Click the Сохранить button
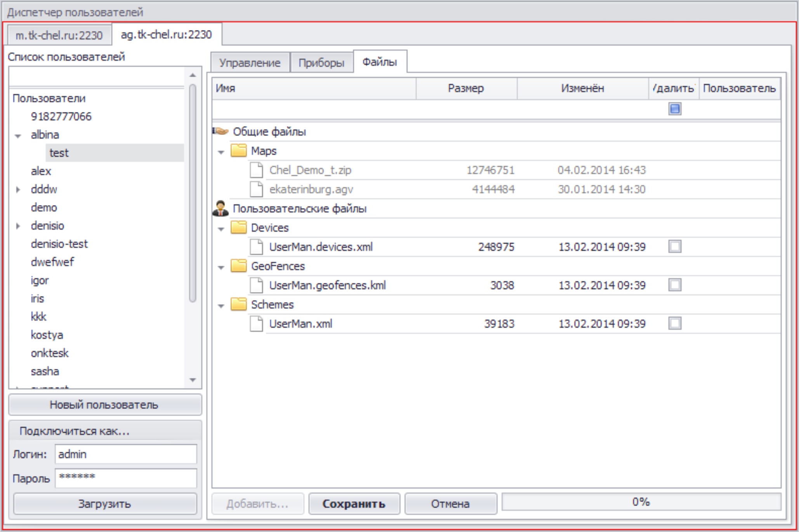This screenshot has width=799, height=532. tap(354, 504)
